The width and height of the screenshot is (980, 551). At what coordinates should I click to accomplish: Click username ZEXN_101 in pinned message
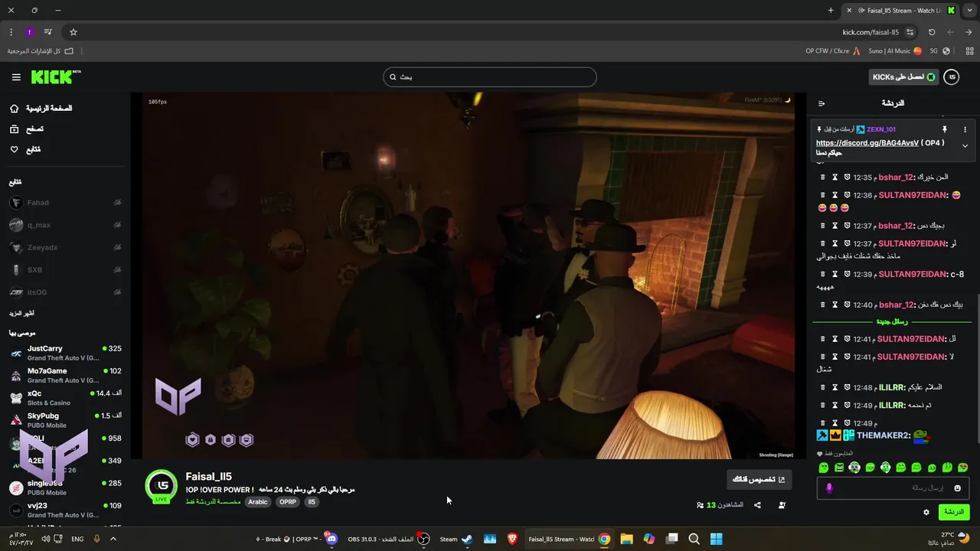coord(881,129)
